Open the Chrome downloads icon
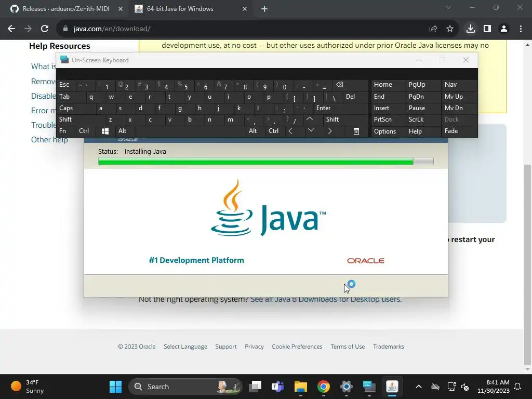Viewport: 532px width, 399px height. [x=471, y=29]
